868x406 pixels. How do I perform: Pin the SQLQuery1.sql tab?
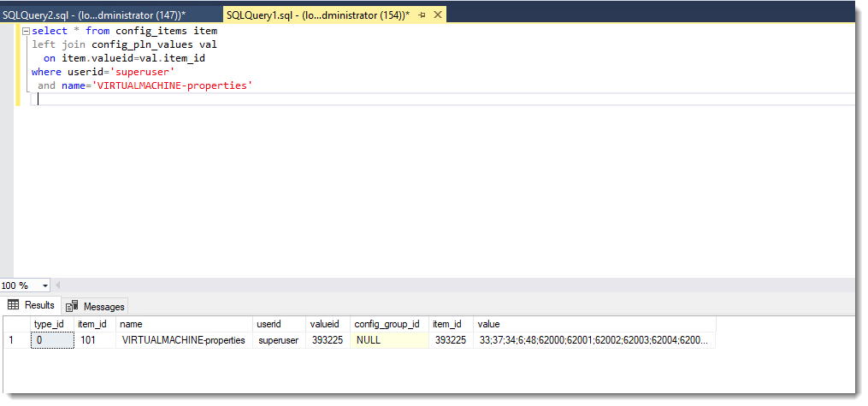click(422, 15)
